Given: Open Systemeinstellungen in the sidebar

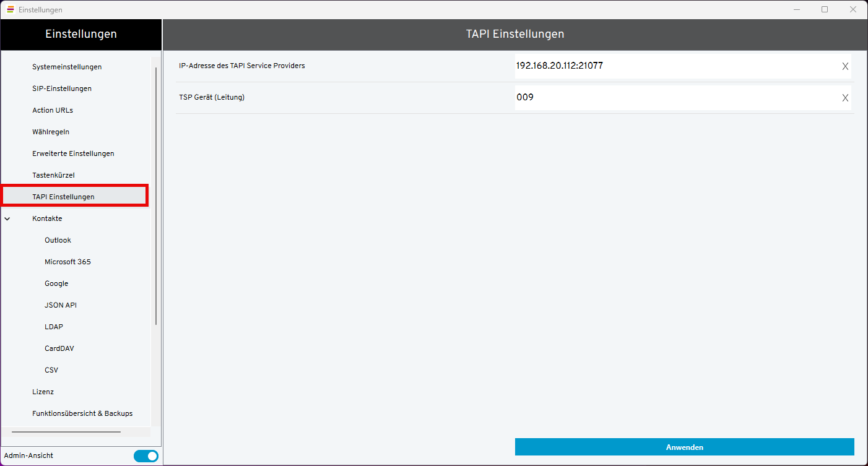Looking at the screenshot, I should pos(67,67).
